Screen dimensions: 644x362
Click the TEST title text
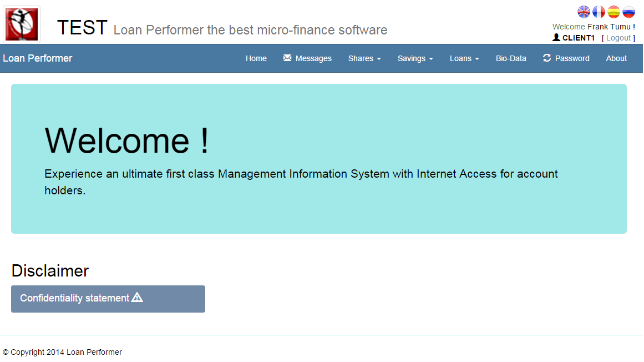(x=82, y=28)
